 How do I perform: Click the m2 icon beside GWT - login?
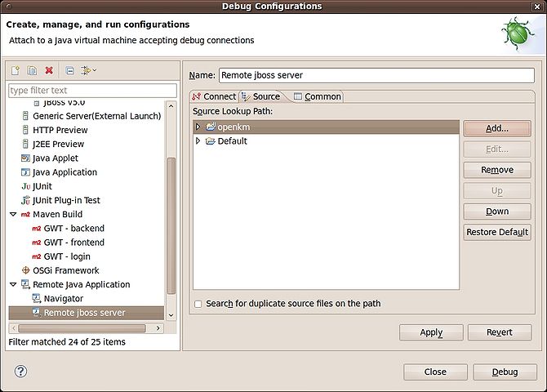point(36,256)
